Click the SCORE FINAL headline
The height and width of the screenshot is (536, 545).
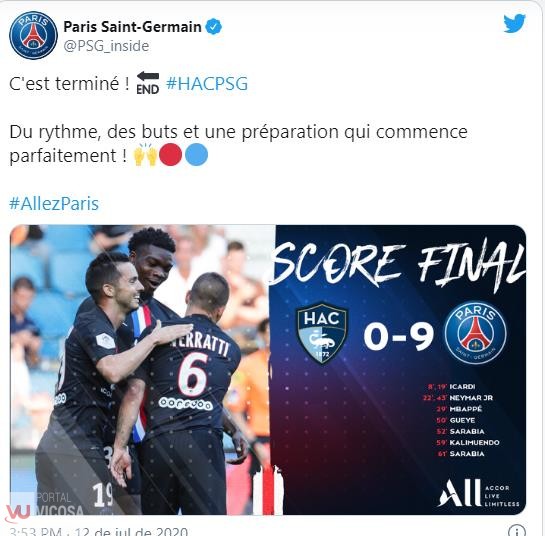397,265
